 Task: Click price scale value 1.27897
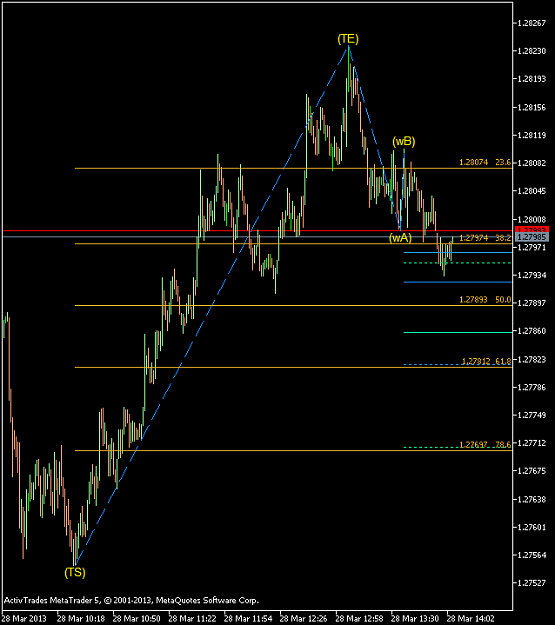(x=531, y=303)
